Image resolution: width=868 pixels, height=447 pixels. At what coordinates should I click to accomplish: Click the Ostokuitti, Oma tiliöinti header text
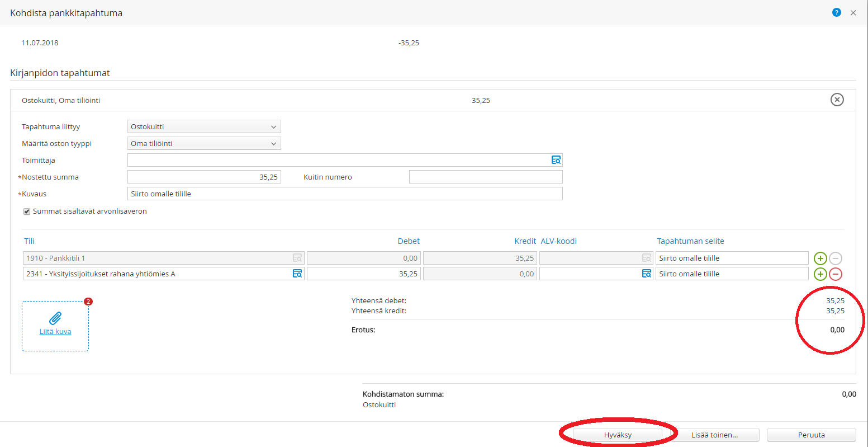click(x=61, y=100)
